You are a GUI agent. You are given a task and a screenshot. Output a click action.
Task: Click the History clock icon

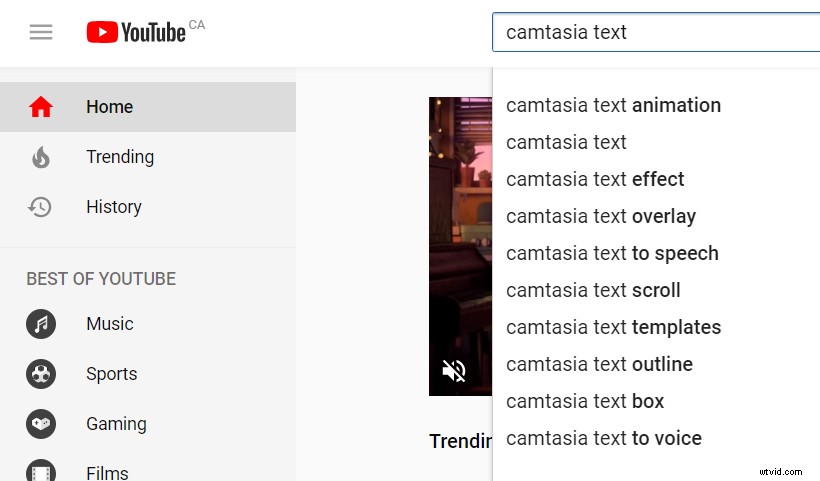(41, 207)
